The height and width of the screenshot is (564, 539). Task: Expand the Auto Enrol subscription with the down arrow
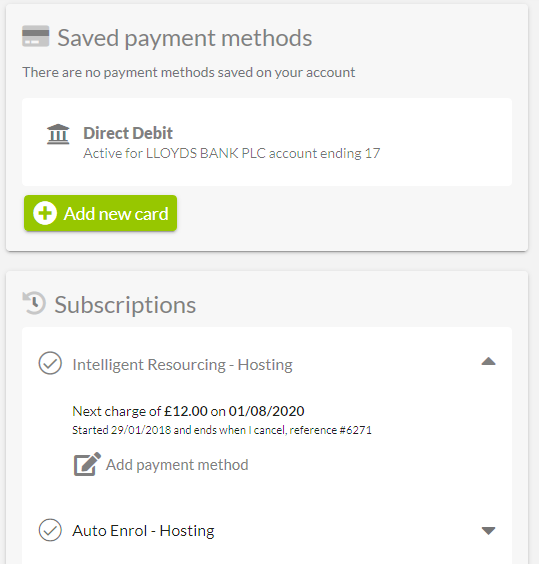coord(488,531)
